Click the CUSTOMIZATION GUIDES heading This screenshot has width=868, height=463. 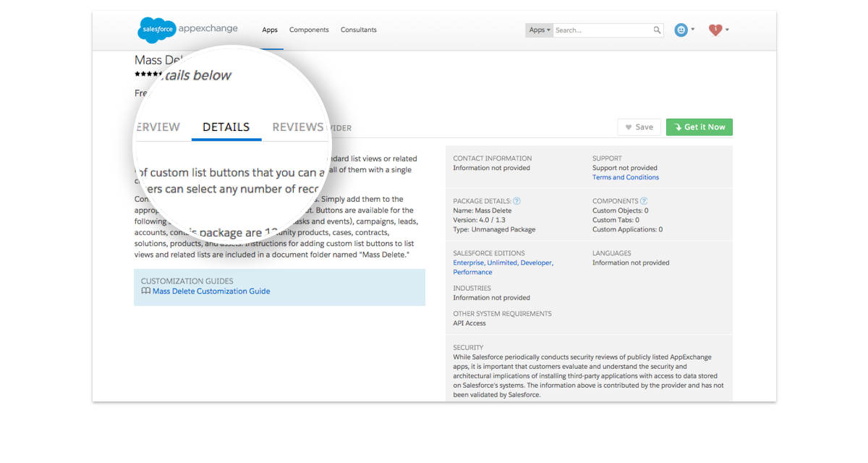[x=187, y=281]
